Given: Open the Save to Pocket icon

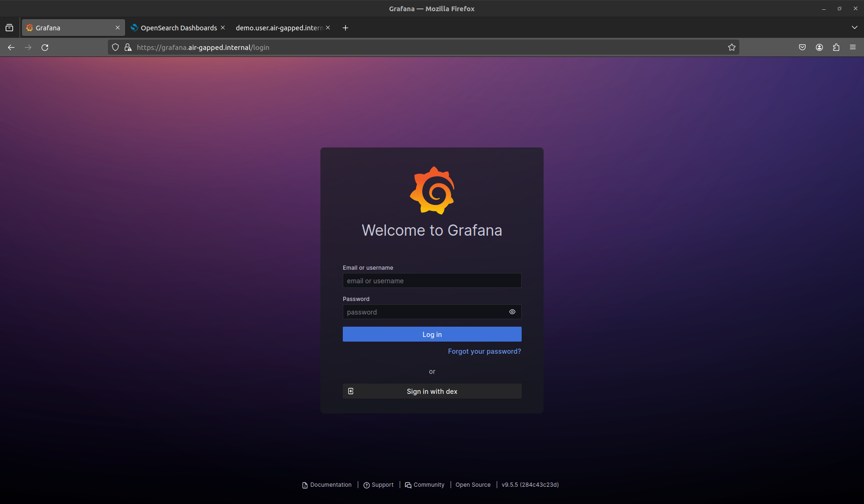Looking at the screenshot, I should [802, 47].
